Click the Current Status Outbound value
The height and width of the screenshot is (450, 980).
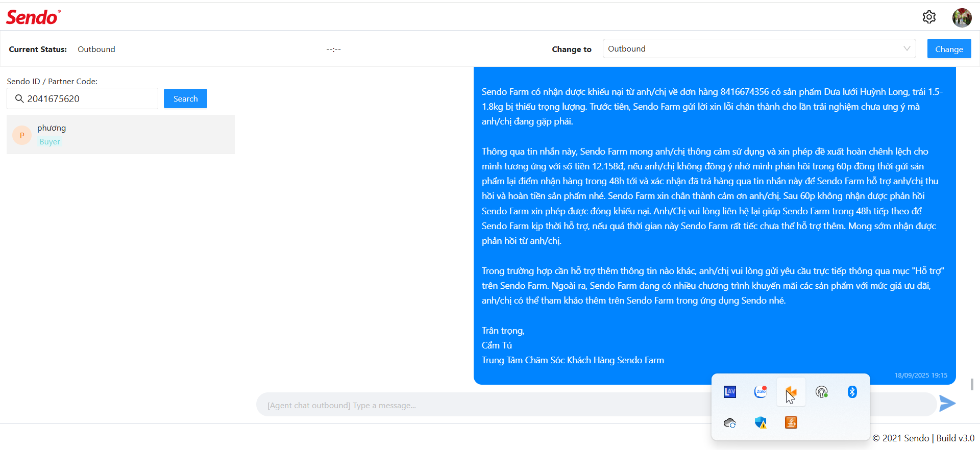coord(96,49)
